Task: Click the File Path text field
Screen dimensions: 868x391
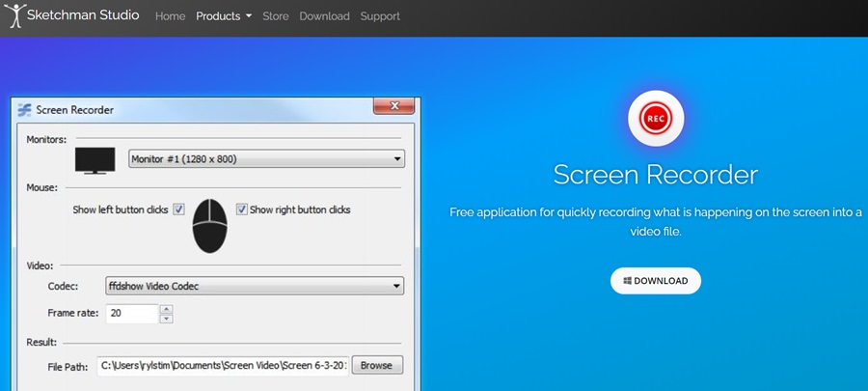Action: 223,366
